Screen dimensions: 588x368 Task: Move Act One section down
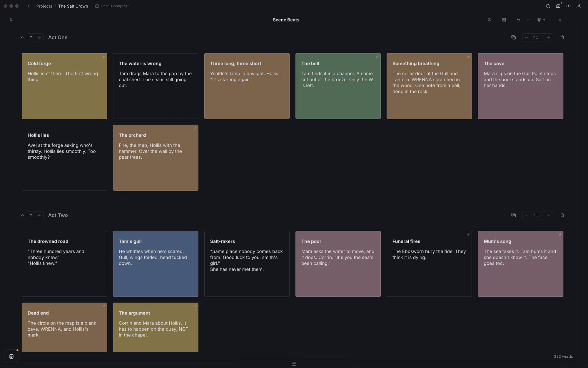[39, 37]
